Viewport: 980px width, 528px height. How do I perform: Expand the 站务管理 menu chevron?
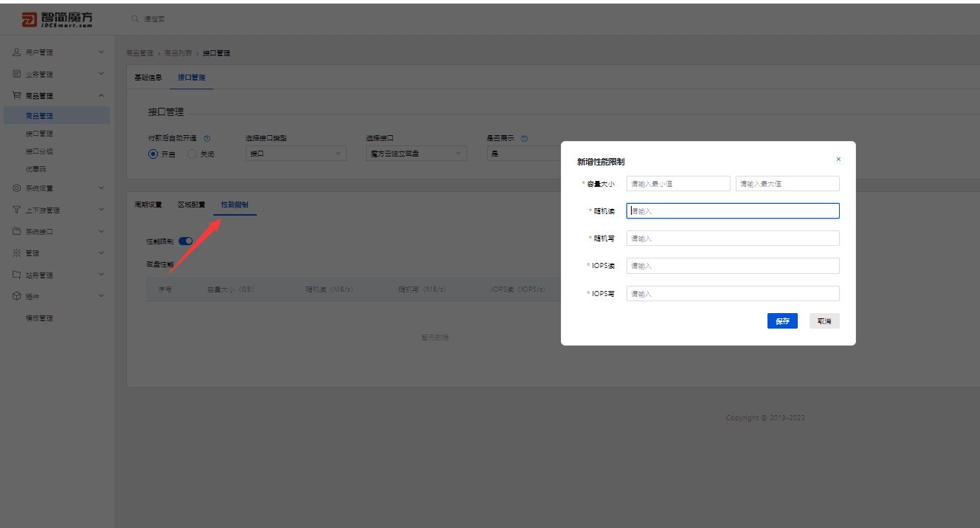click(101, 275)
